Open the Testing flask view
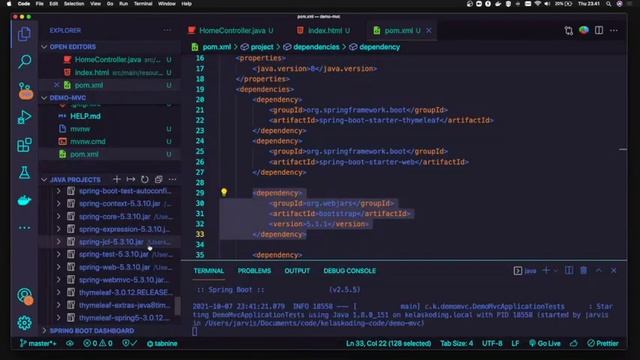This screenshot has width=640, height=360. tap(24, 173)
